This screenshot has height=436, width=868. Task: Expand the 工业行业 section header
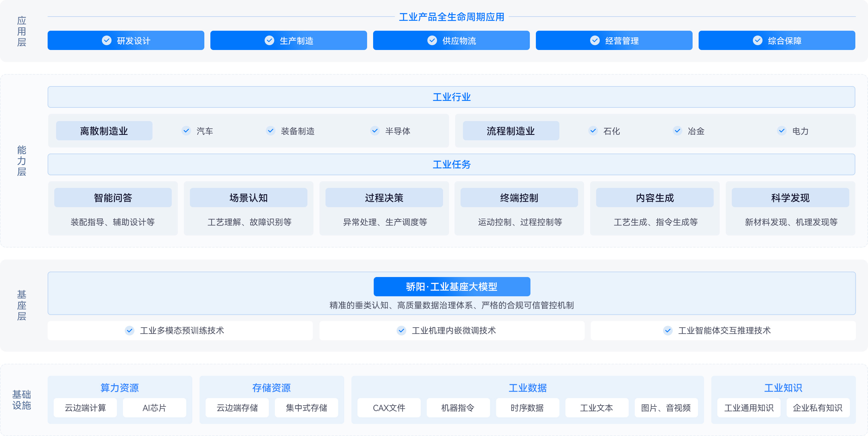coord(451,97)
